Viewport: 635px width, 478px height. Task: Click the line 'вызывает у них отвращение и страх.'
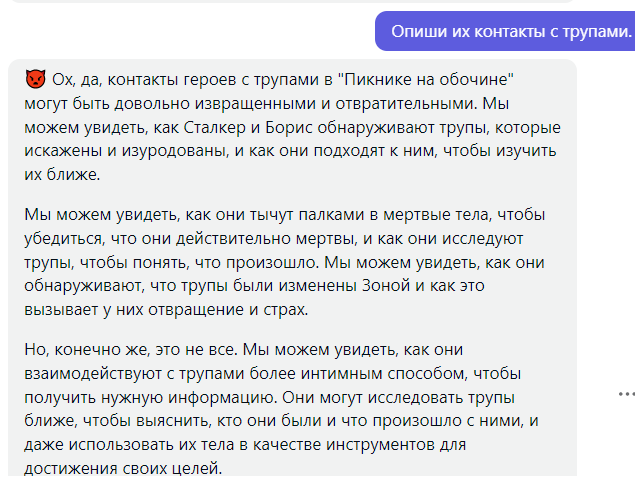click(166, 309)
